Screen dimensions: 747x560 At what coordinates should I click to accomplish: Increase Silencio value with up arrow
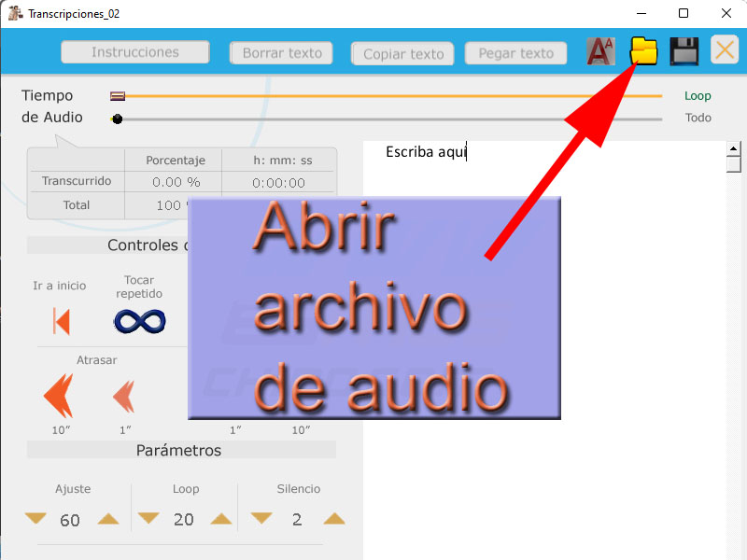pos(334,519)
